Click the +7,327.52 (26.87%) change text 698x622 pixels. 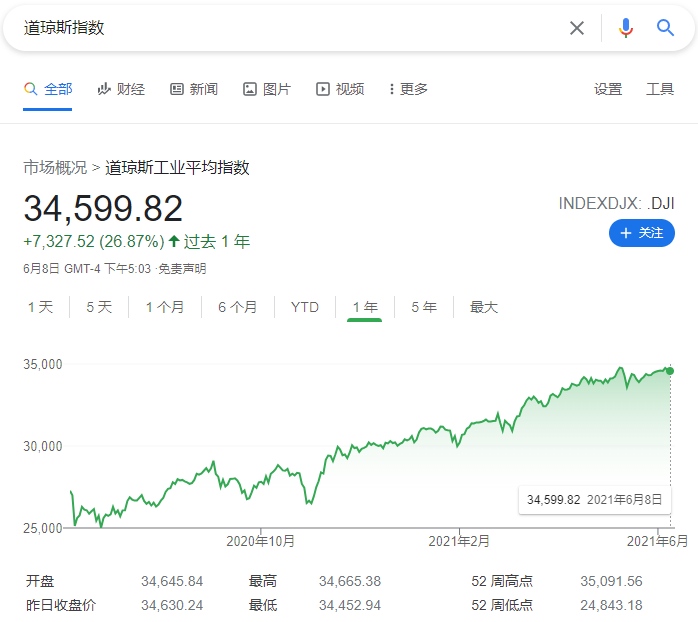pyautogui.click(x=94, y=242)
